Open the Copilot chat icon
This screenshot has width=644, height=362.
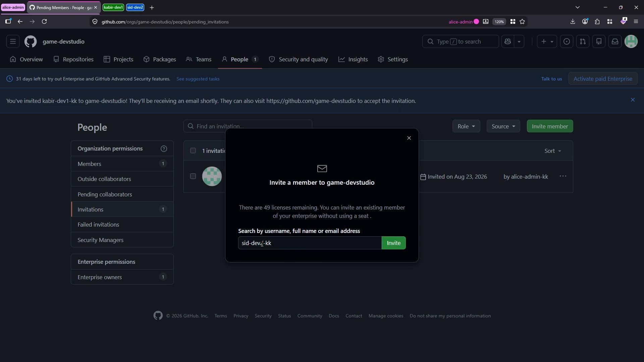coord(507,42)
